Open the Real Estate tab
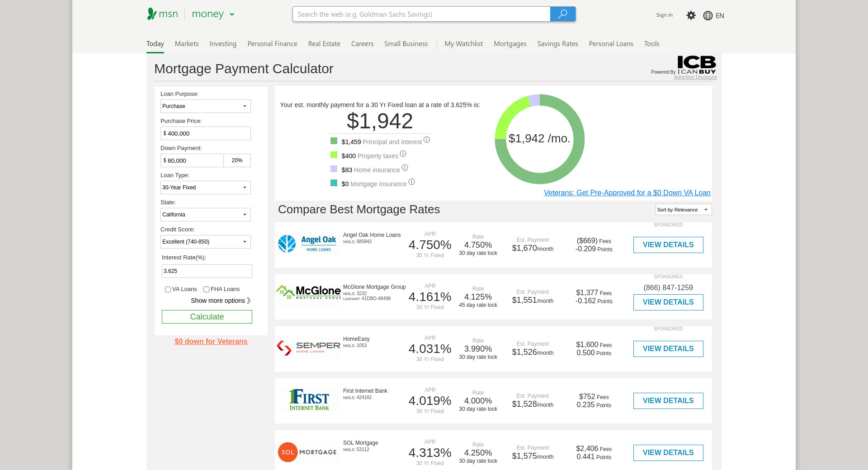The image size is (868, 470). click(x=324, y=44)
